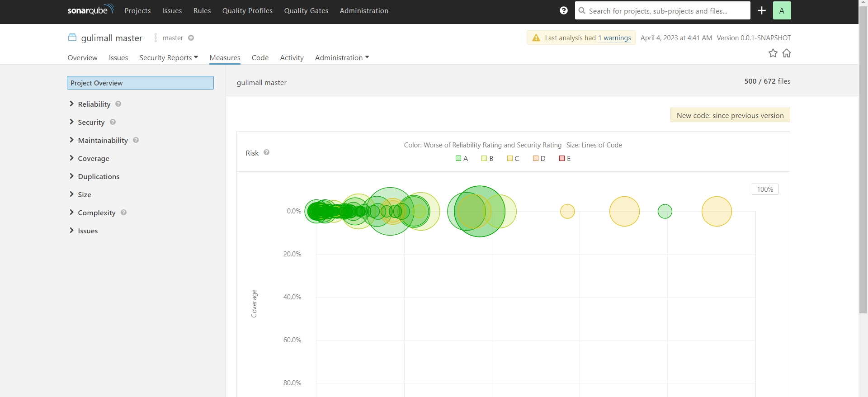Viewport: 868px width, 397px height.
Task: Click the help icon next to Risk
Action: pos(267,152)
